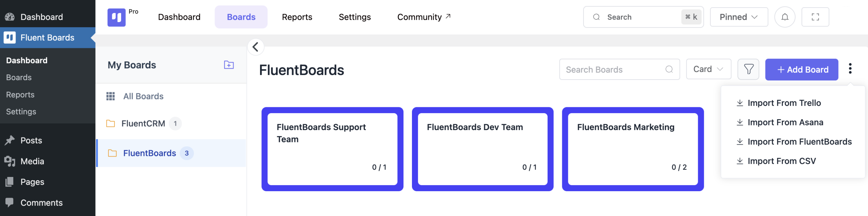Image resolution: width=868 pixels, height=216 pixels.
Task: Click the FluentCRM count badge '1'
Action: (175, 123)
